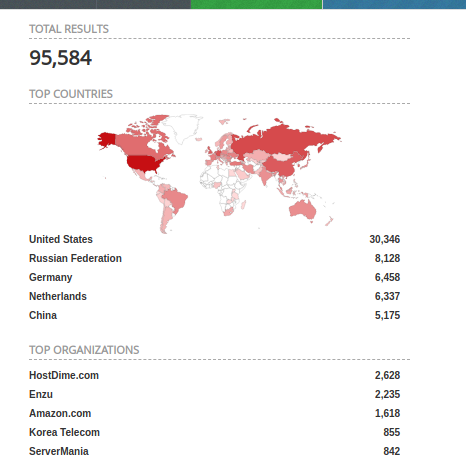Select Australia on the world map

[x=303, y=210]
